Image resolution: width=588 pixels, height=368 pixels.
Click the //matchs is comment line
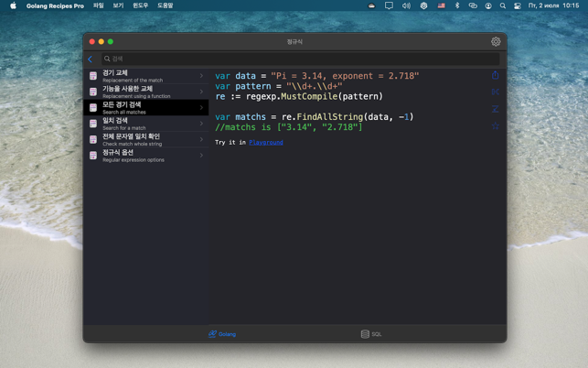(x=289, y=127)
